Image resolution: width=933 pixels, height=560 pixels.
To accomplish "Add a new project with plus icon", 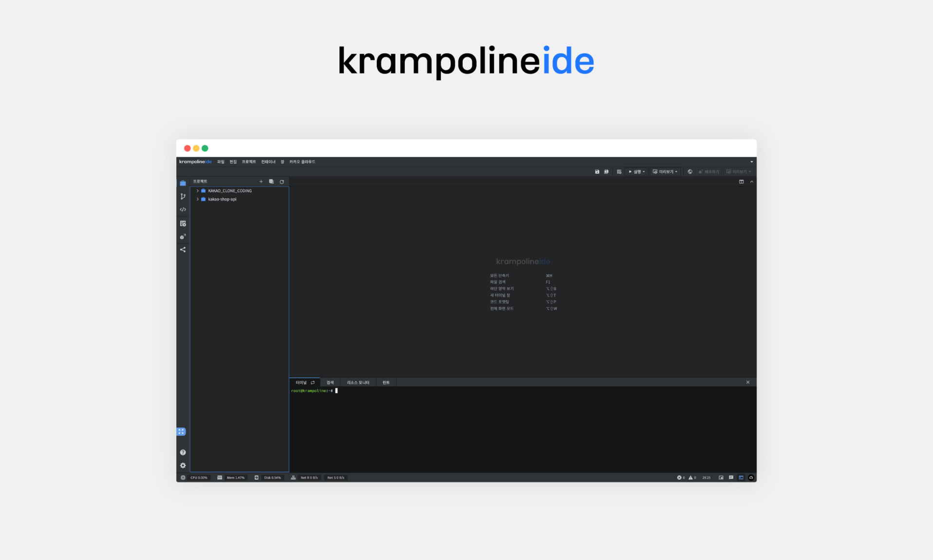I will point(261,182).
